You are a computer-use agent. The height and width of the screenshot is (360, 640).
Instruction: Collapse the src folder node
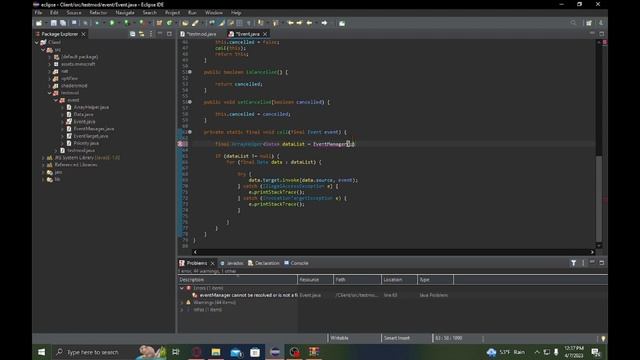click(43, 49)
